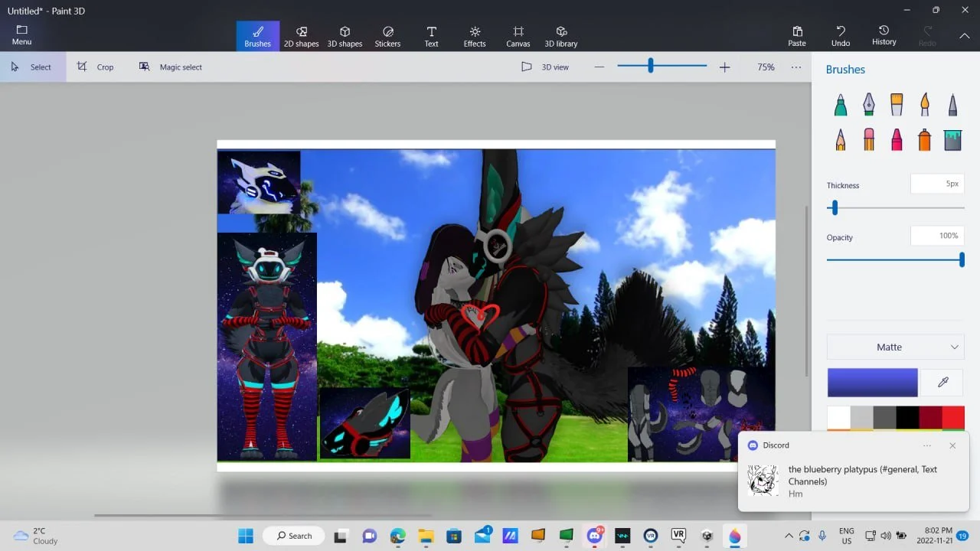Click the Opacity slider handle
The width and height of the screenshot is (980, 551).
pyautogui.click(x=962, y=259)
